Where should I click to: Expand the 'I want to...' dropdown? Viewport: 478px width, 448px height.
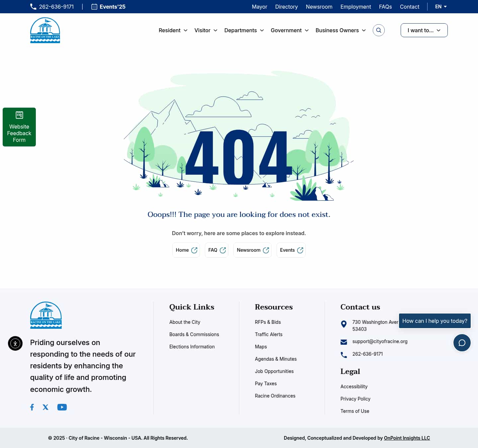[x=424, y=30]
